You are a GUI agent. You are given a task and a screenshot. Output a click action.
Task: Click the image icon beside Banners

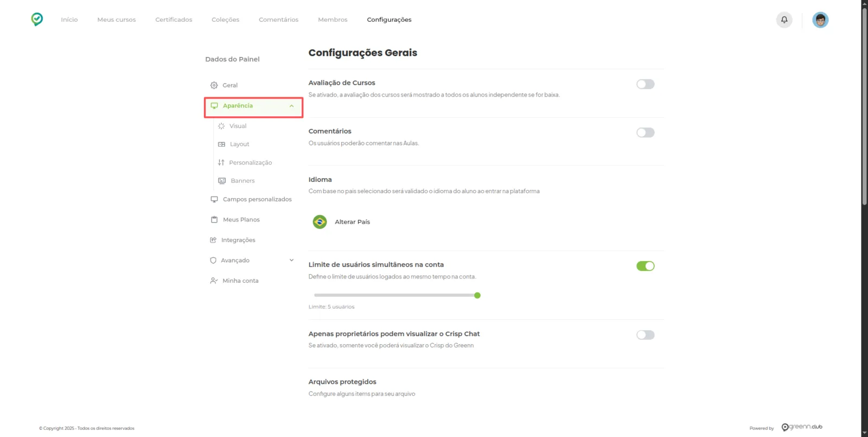pyautogui.click(x=222, y=181)
